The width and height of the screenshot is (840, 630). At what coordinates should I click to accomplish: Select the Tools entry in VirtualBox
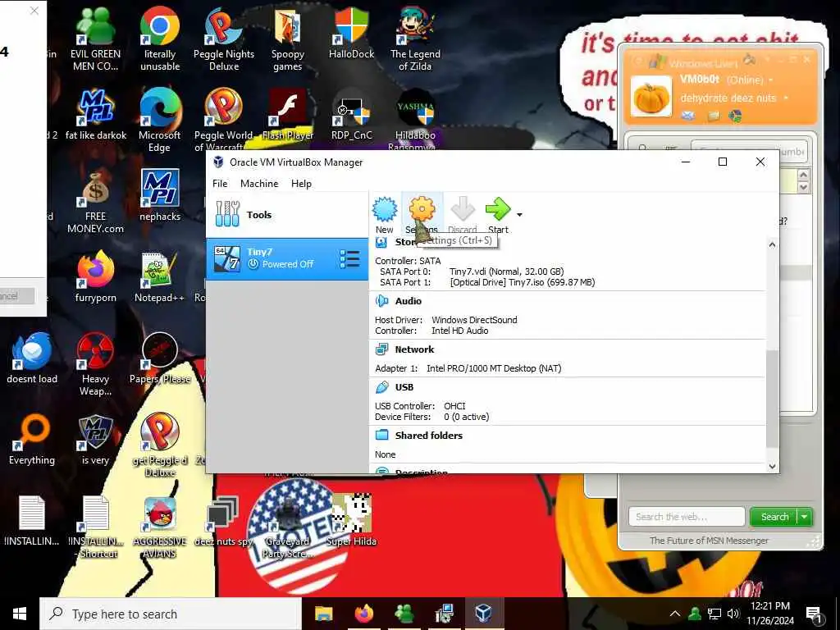287,215
